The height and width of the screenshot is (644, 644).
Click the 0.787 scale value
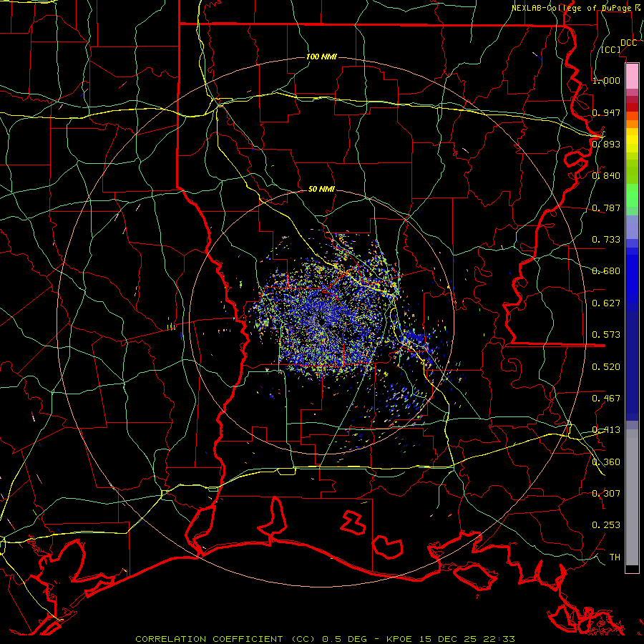pos(606,208)
